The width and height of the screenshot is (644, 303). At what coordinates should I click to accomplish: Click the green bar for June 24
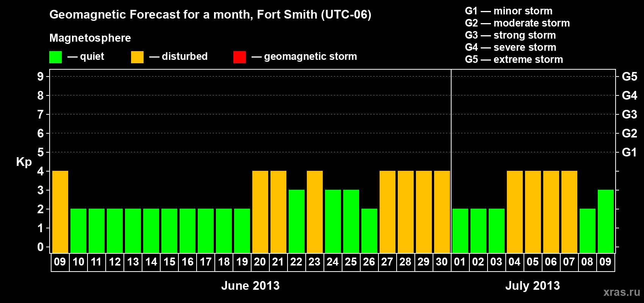click(333, 222)
